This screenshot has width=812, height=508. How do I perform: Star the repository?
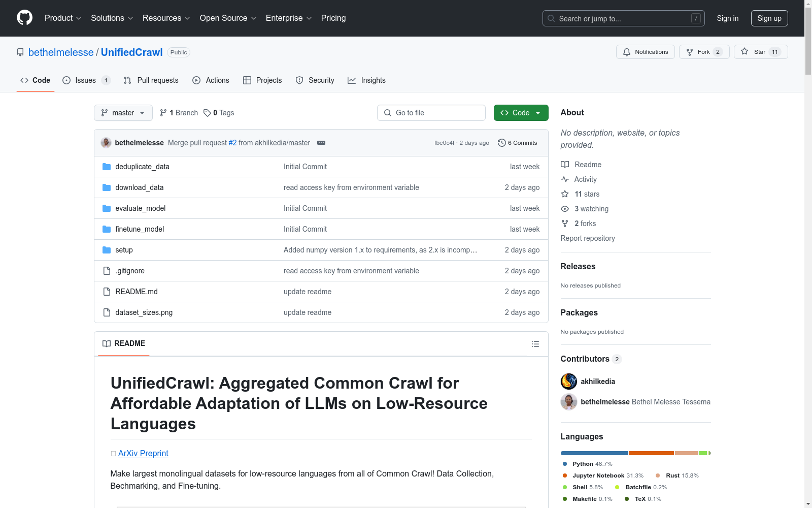tap(761, 52)
